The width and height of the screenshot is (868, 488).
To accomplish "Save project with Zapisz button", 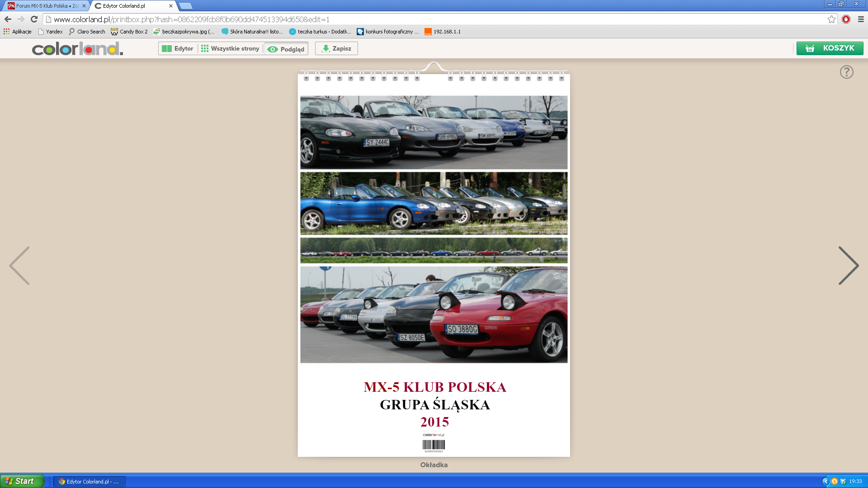I will [336, 48].
